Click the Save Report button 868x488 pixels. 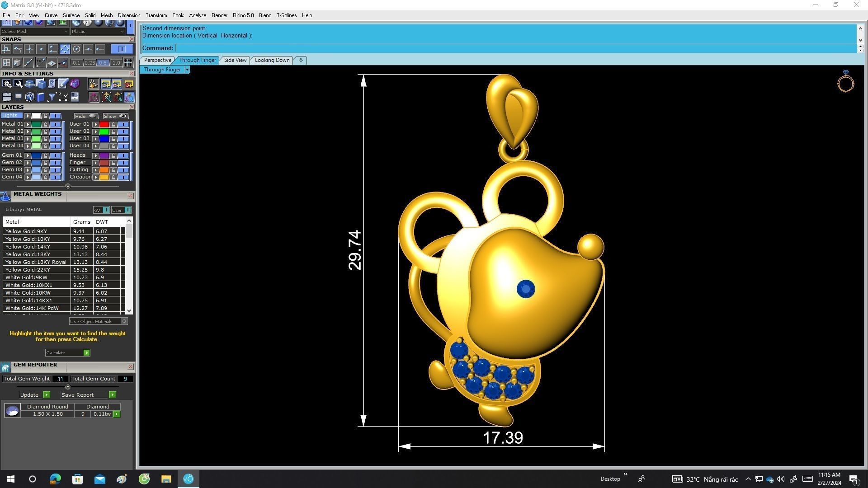pyautogui.click(x=88, y=395)
